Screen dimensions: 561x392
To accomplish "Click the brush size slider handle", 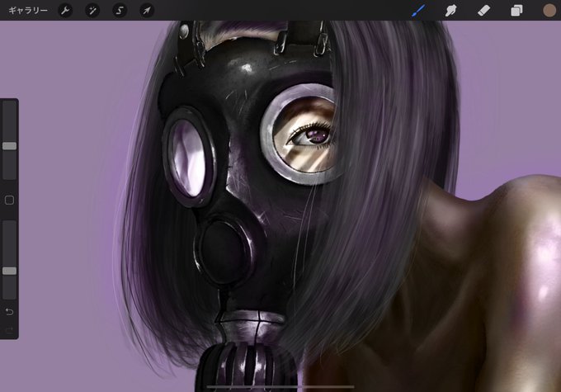I will point(10,146).
